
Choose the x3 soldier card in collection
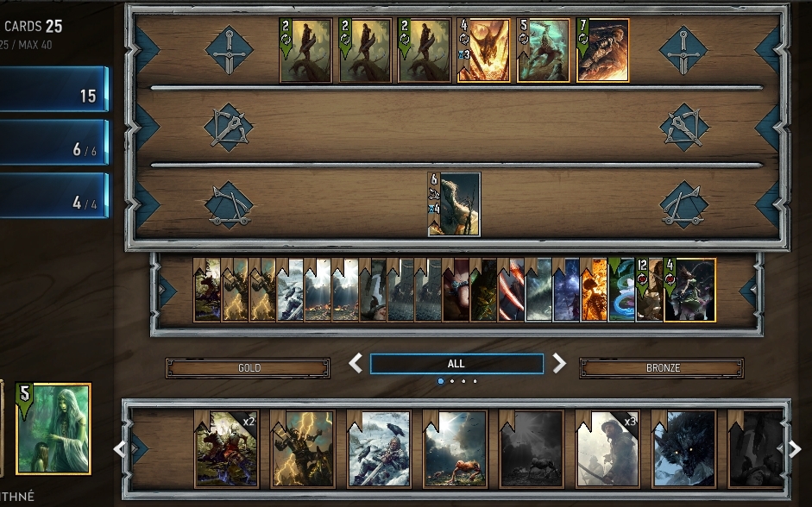click(x=607, y=449)
